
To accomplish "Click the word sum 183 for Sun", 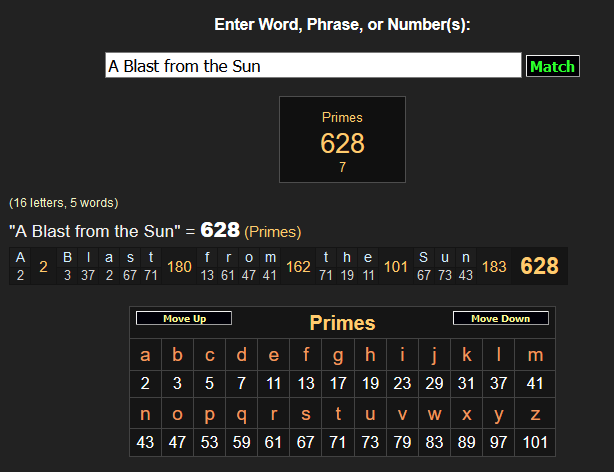I will click(494, 267).
